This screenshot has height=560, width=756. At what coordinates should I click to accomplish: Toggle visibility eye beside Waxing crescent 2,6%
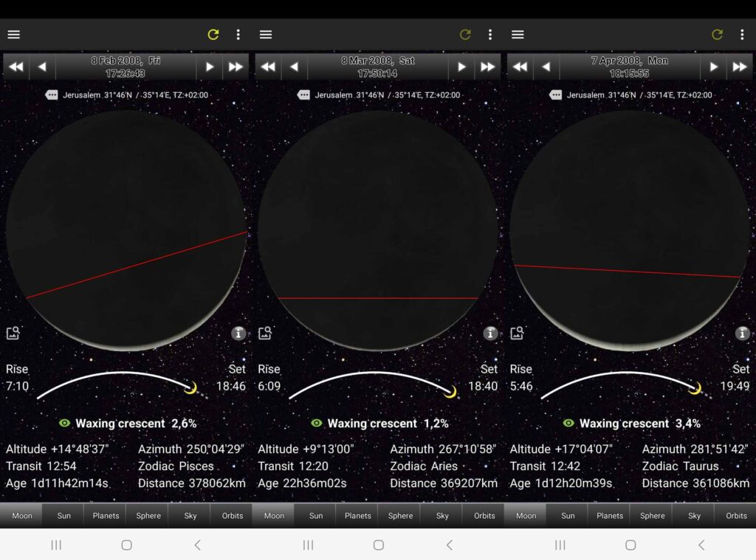click(65, 424)
